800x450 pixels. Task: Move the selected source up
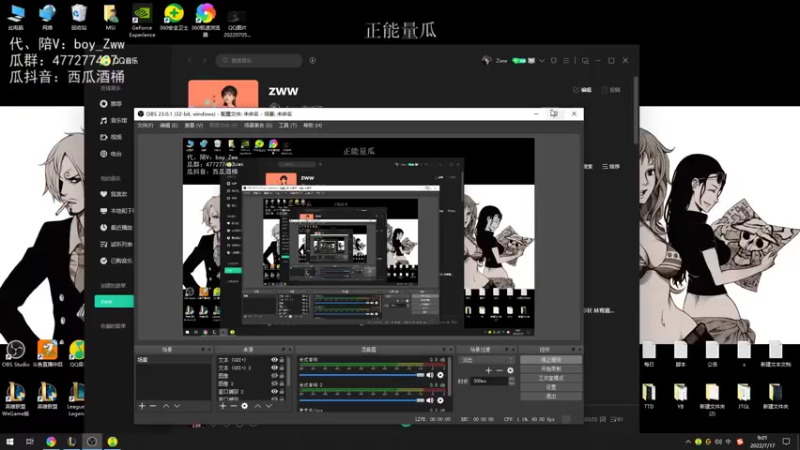tap(258, 406)
